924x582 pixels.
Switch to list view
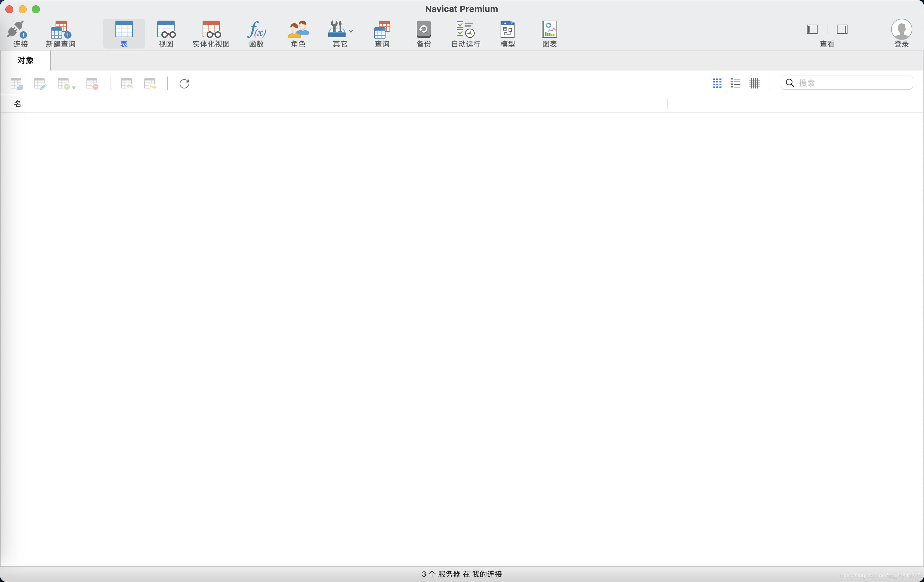coord(735,83)
